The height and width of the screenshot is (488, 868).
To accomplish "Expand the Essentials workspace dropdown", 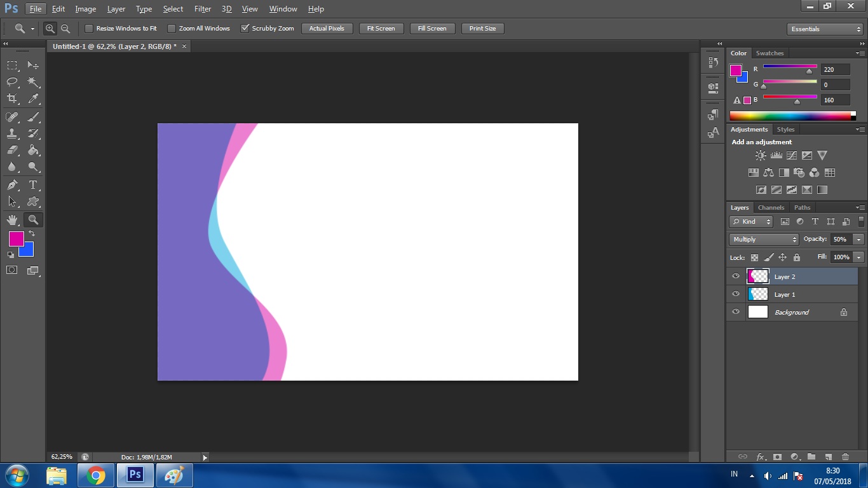I will [x=825, y=29].
